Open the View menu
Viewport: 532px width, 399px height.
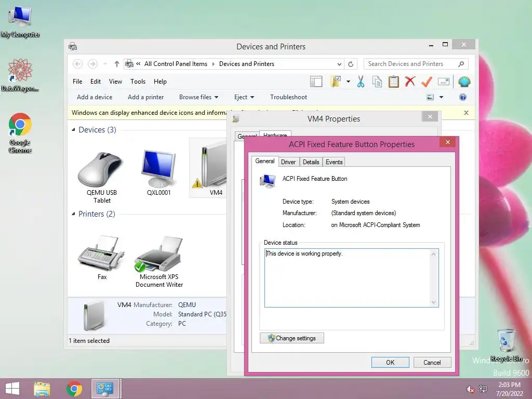115,82
